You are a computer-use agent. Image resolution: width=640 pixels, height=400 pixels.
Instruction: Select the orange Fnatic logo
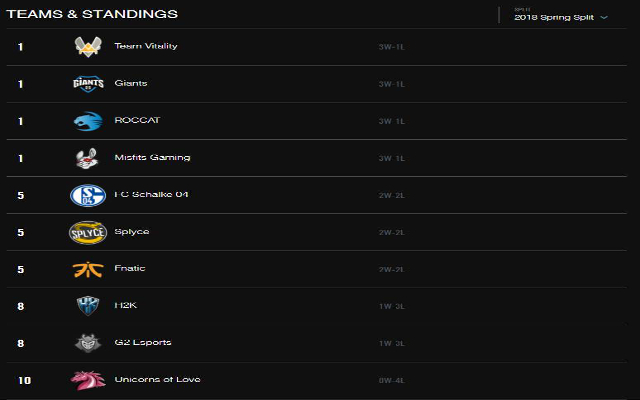(x=88, y=269)
